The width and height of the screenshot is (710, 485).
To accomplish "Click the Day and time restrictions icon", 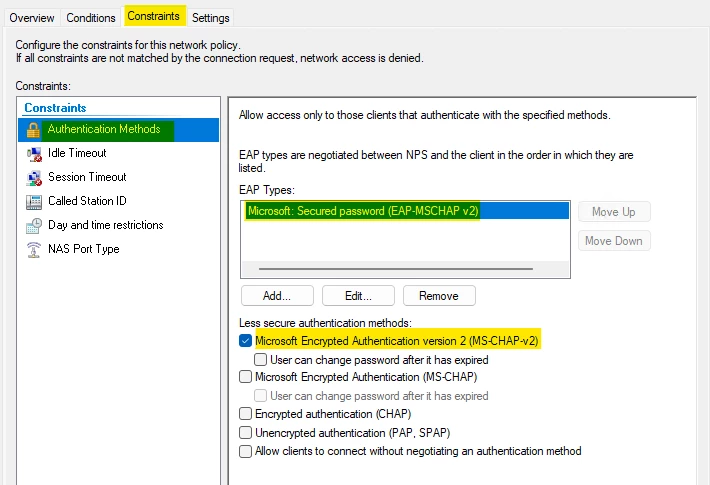I will pos(34,226).
